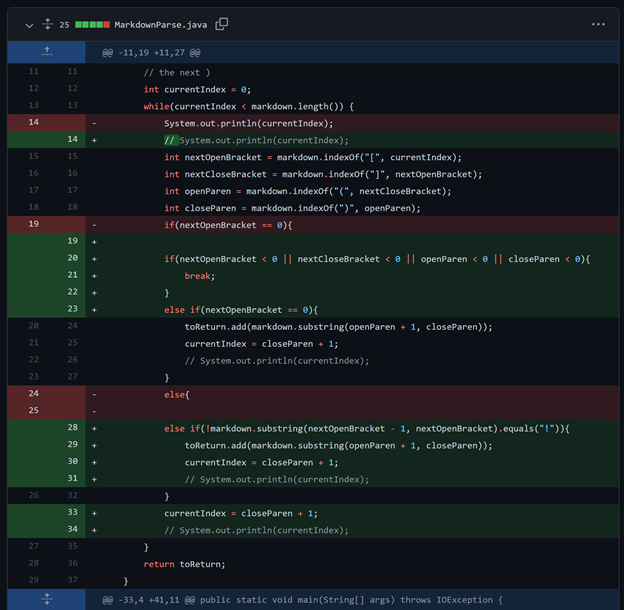624x610 pixels.
Task: Select deleted line number 14
Action: (33, 122)
